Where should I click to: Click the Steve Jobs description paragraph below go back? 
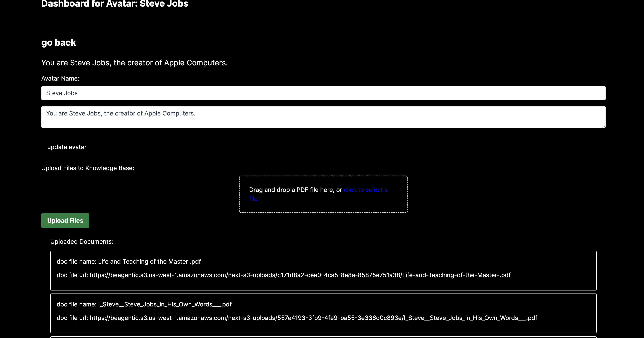[134, 63]
